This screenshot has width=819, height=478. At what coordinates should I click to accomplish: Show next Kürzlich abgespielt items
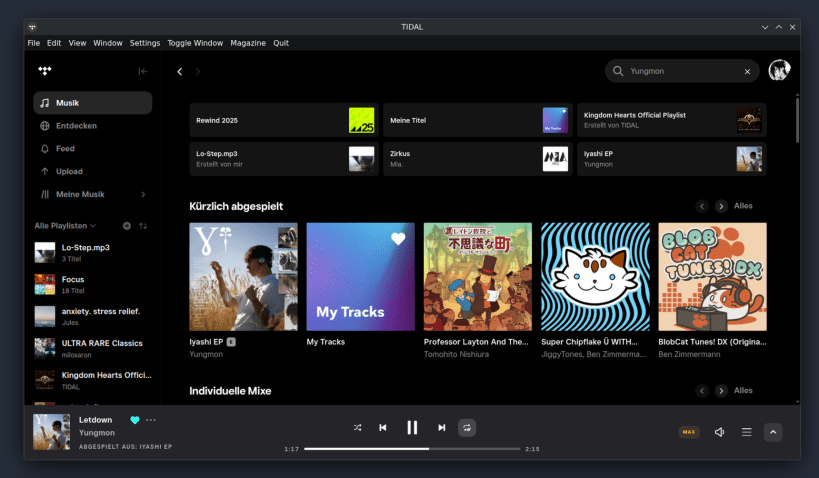click(721, 206)
